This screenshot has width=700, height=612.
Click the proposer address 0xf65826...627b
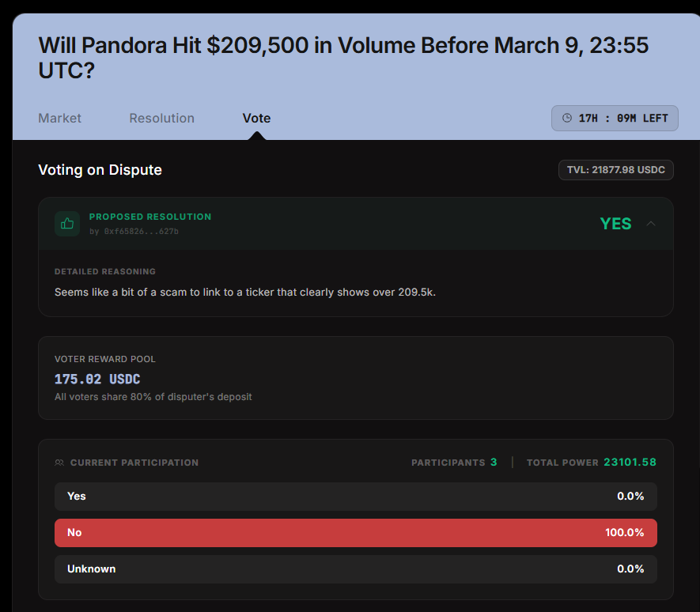141,231
